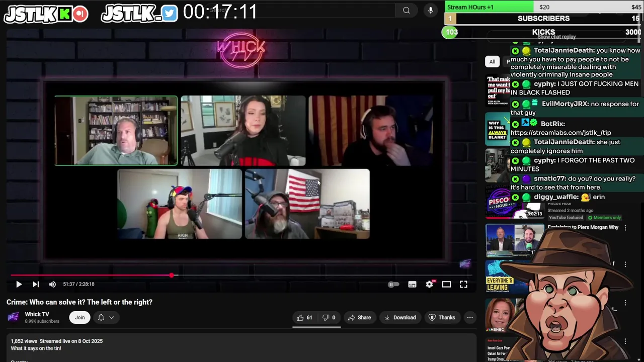Seek using the red progress bar handle
The height and width of the screenshot is (362, 644).
(172, 275)
